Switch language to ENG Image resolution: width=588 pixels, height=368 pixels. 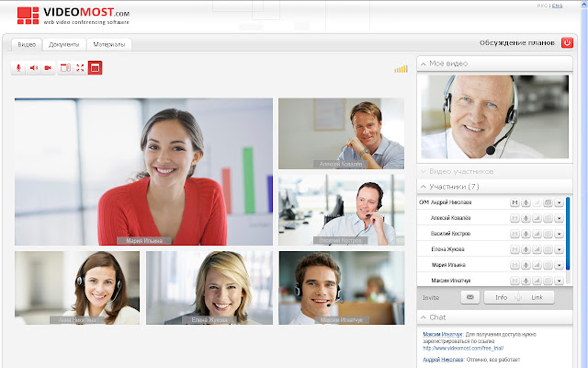(558, 6)
